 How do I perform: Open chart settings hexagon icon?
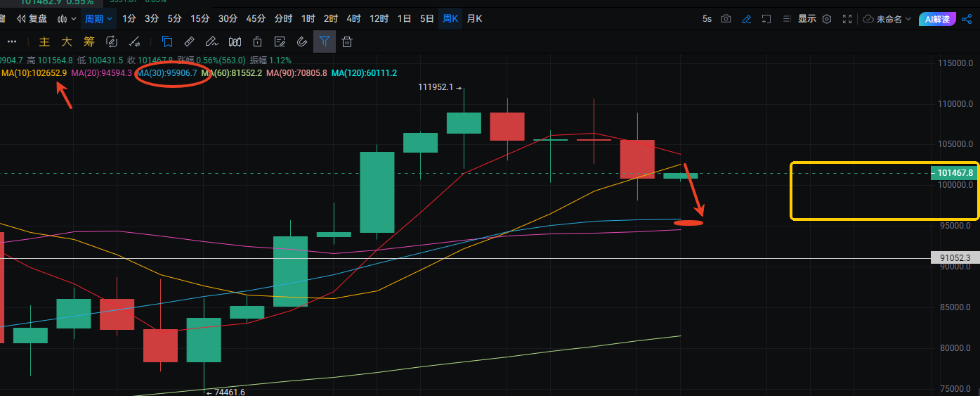pyautogui.click(x=827, y=19)
